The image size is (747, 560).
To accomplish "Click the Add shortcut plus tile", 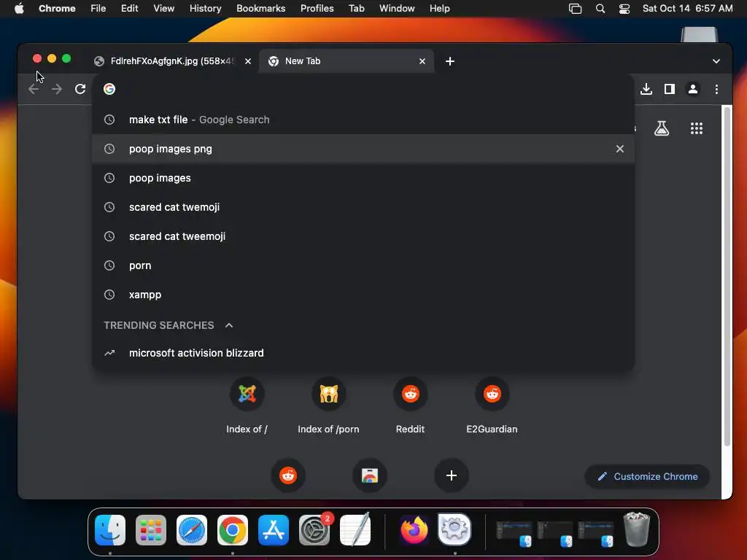I will pyautogui.click(x=451, y=475).
